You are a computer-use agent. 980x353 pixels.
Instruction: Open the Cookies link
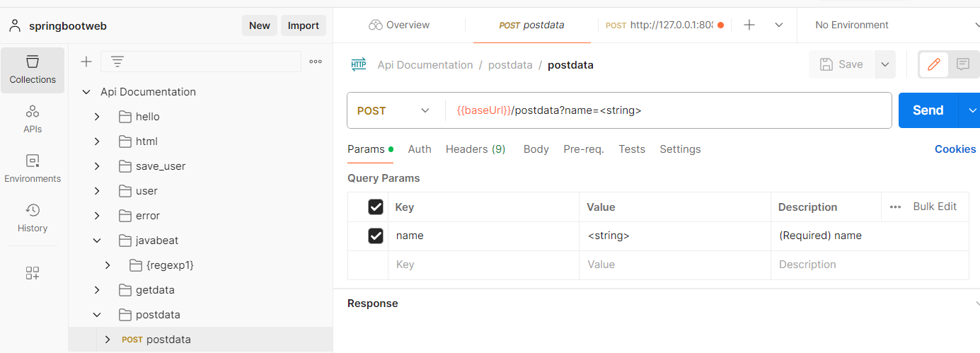[x=955, y=149]
